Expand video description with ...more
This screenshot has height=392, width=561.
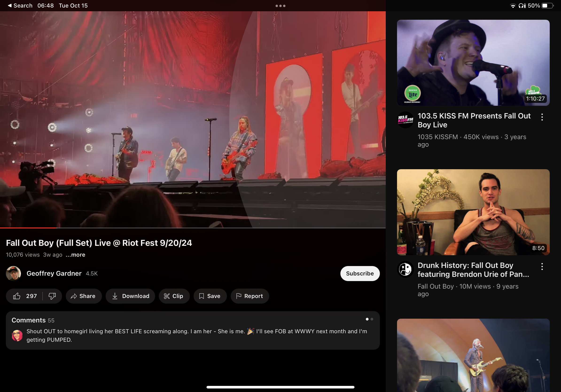(x=75, y=255)
